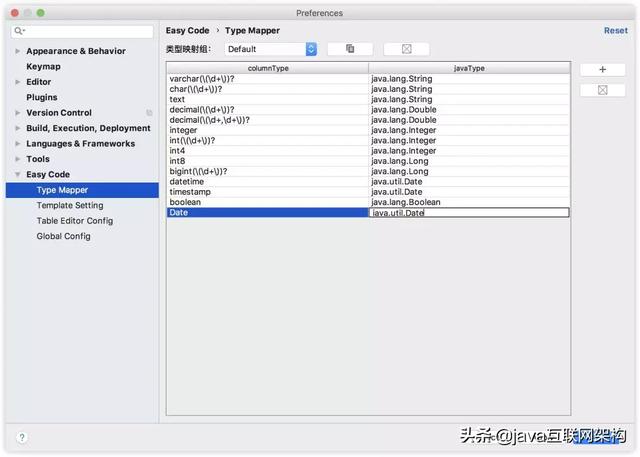Select the bigint(\(\d+\))? row
The height and width of the screenshot is (457, 640).
point(268,171)
